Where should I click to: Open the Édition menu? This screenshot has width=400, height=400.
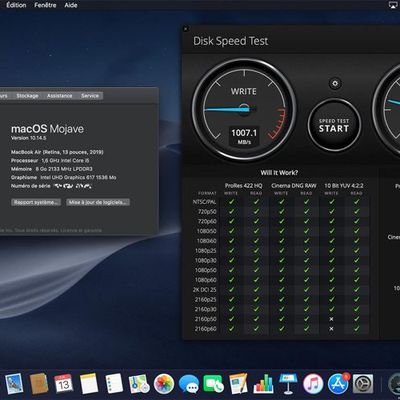pos(16,5)
